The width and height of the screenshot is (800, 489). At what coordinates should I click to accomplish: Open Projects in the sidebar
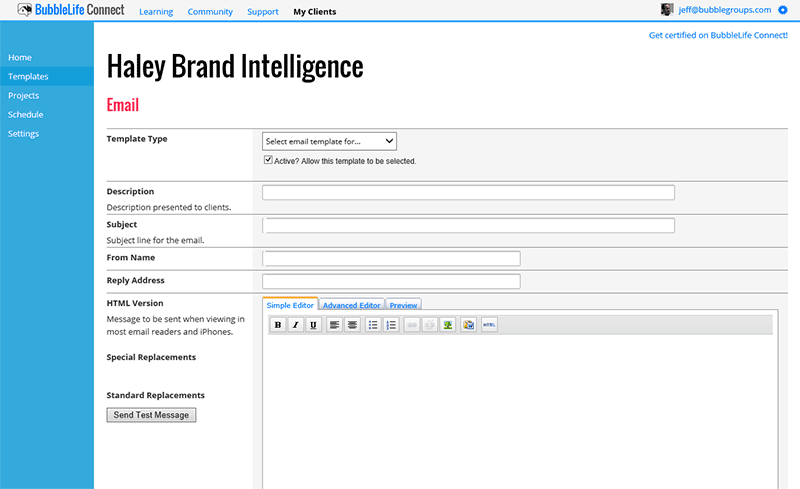(23, 95)
